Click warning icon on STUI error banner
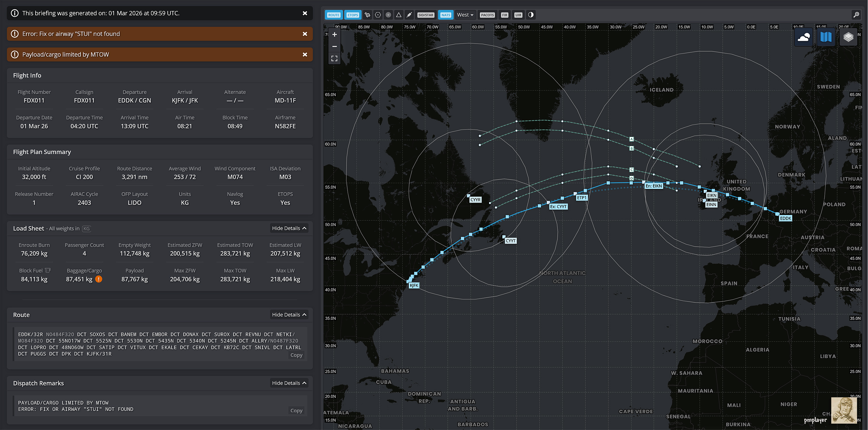 tap(15, 34)
